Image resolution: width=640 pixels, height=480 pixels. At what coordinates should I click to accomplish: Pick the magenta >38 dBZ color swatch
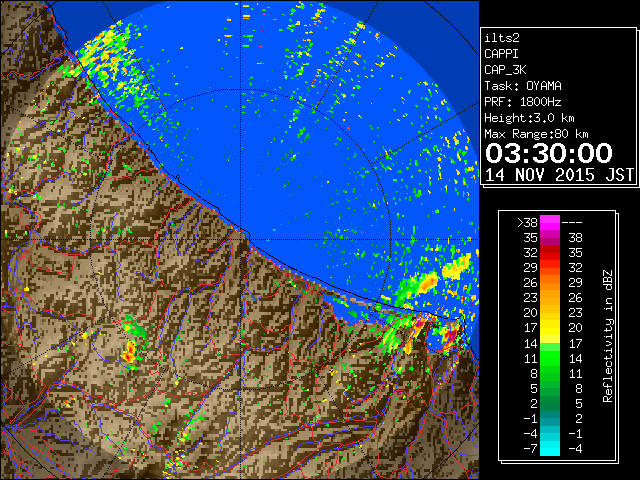click(550, 223)
